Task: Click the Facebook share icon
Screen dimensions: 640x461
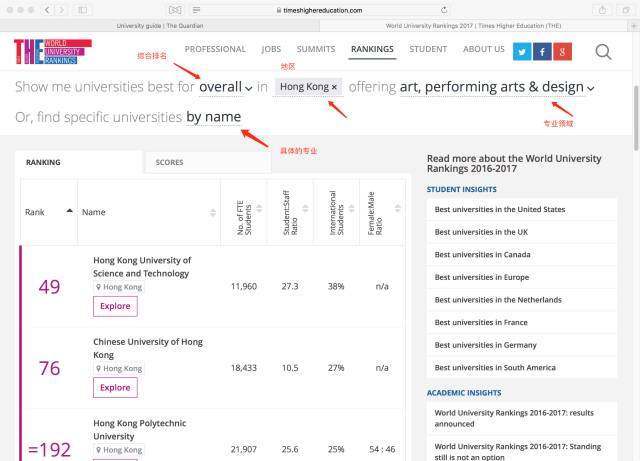Action: click(542, 52)
